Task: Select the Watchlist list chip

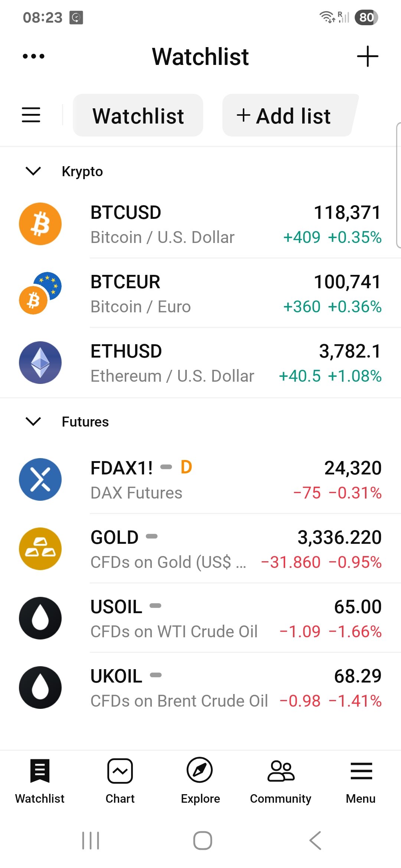Action: coord(138,115)
